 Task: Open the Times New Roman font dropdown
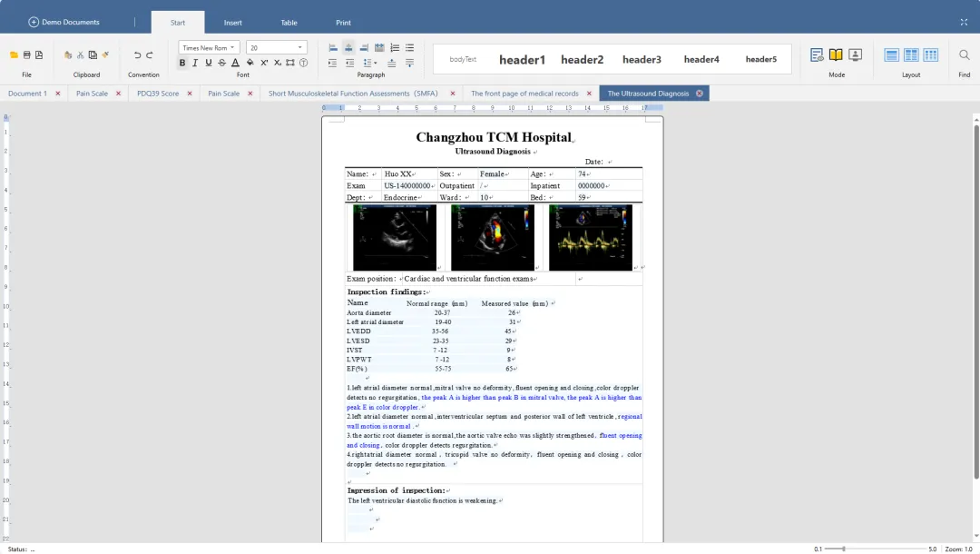[x=209, y=47]
